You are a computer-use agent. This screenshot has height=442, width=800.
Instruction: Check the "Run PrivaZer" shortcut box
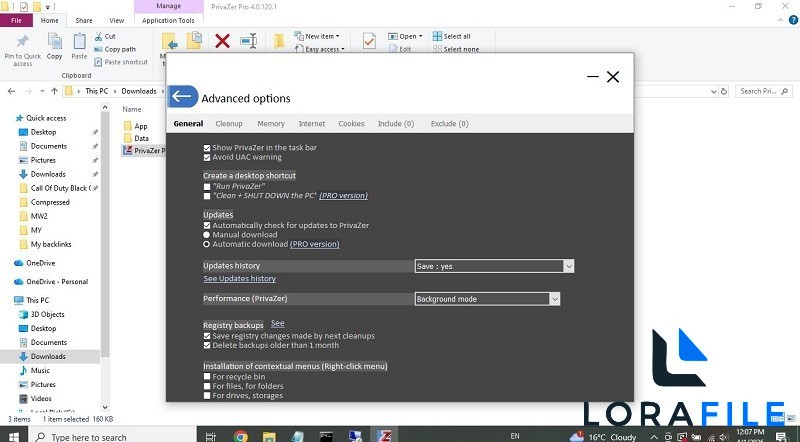click(207, 187)
